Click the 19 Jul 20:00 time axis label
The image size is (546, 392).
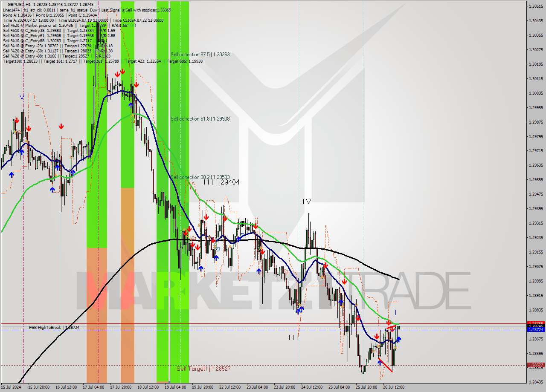pos(203,387)
